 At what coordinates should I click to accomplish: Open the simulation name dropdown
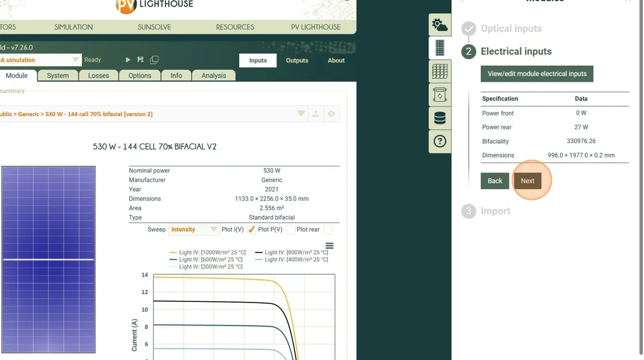point(76,60)
